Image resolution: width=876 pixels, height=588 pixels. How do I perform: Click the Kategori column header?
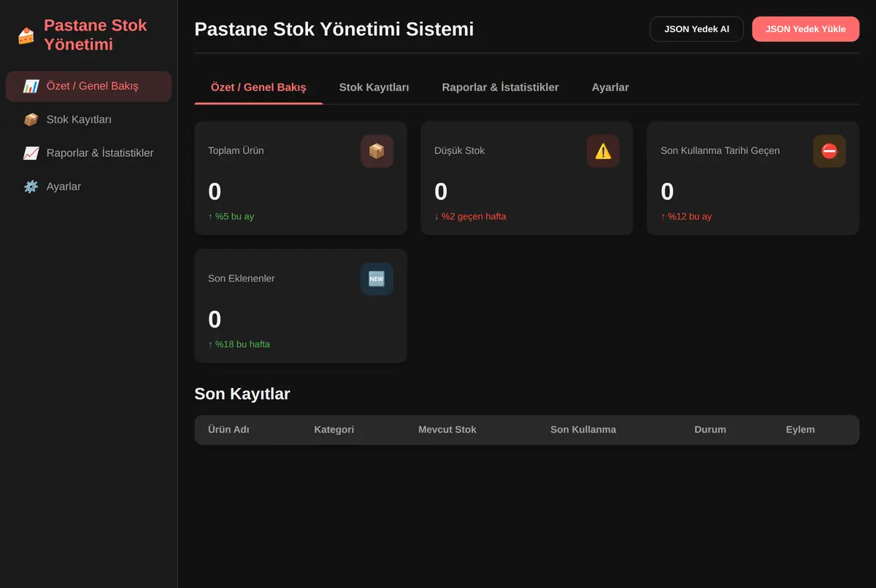334,430
